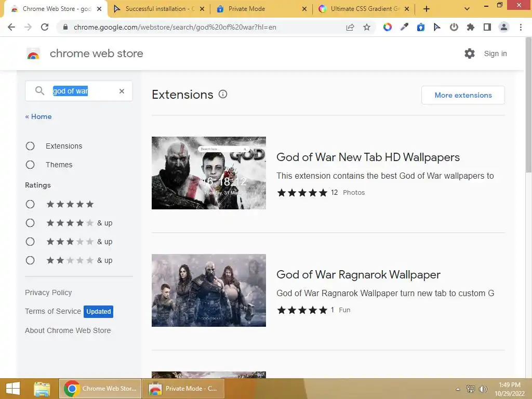Click the address bar URL

[175, 27]
